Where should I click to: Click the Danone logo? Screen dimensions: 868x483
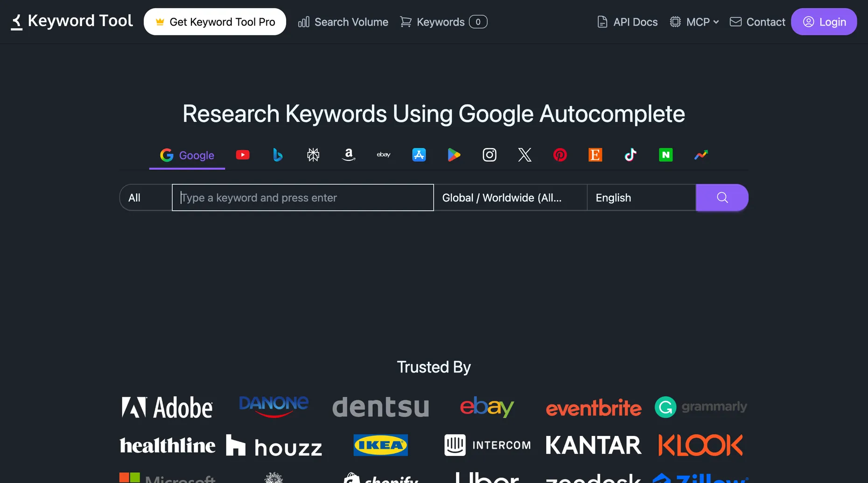(x=273, y=407)
